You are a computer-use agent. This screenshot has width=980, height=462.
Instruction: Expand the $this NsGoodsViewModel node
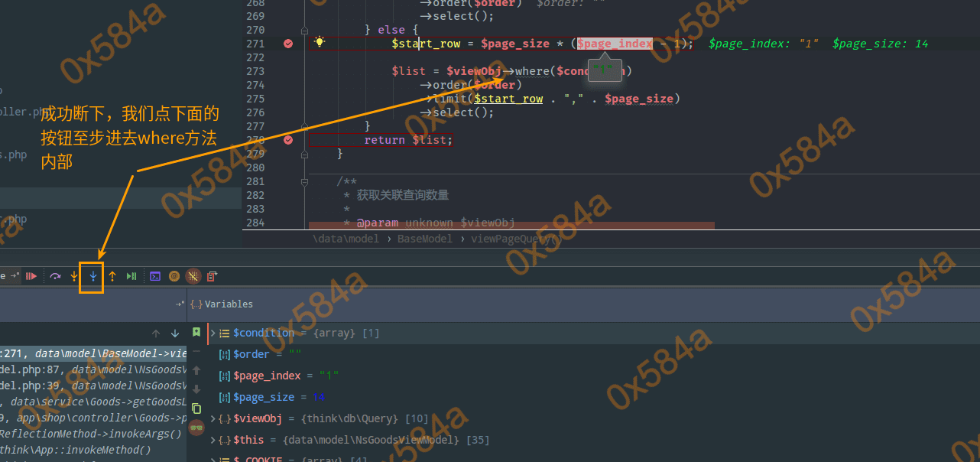coord(213,441)
